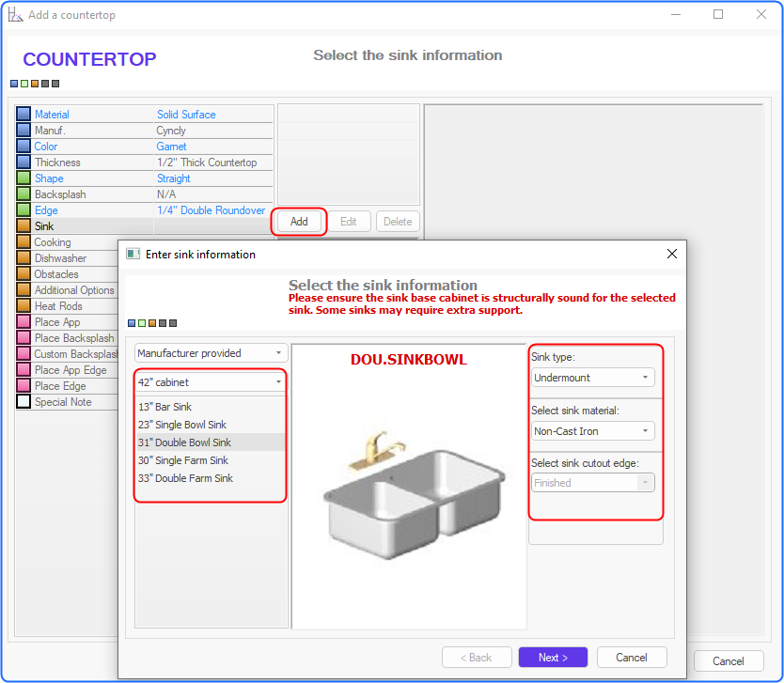Click the green icon beside Edge row

click(x=24, y=210)
